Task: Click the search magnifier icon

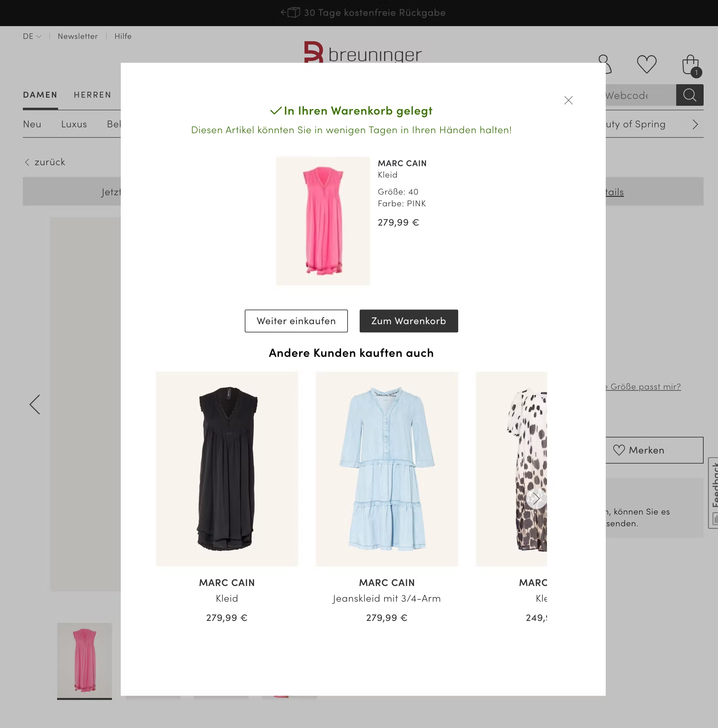Action: coord(690,95)
